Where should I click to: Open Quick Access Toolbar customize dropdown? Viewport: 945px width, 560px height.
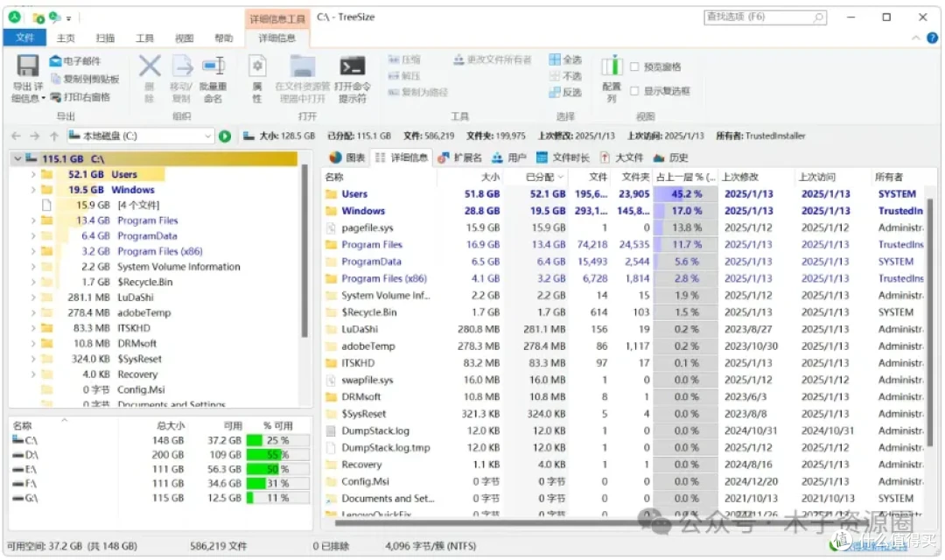coord(69,18)
